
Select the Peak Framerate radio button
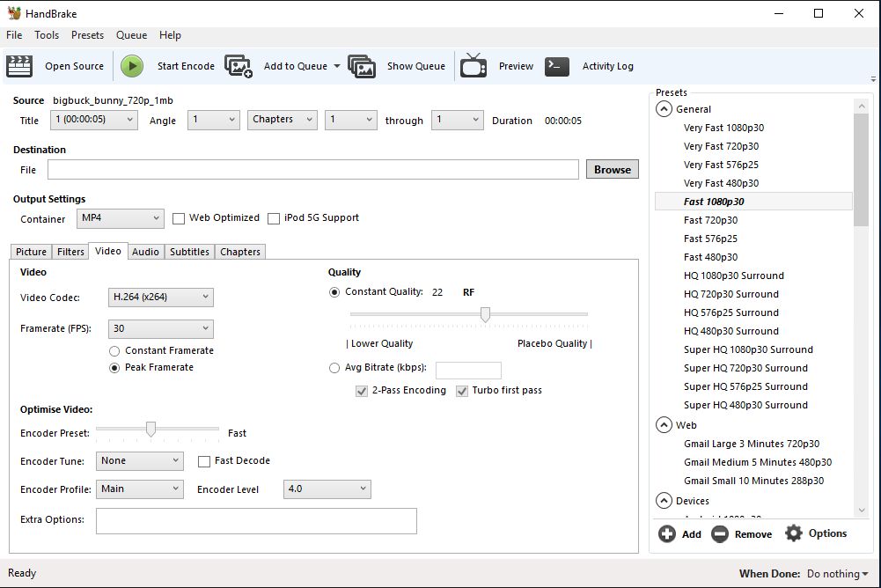pos(114,368)
